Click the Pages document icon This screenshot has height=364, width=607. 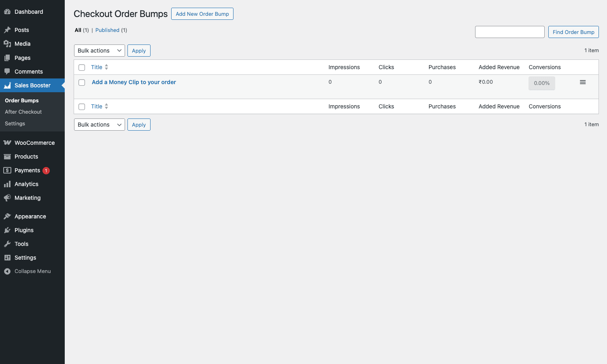click(7, 58)
